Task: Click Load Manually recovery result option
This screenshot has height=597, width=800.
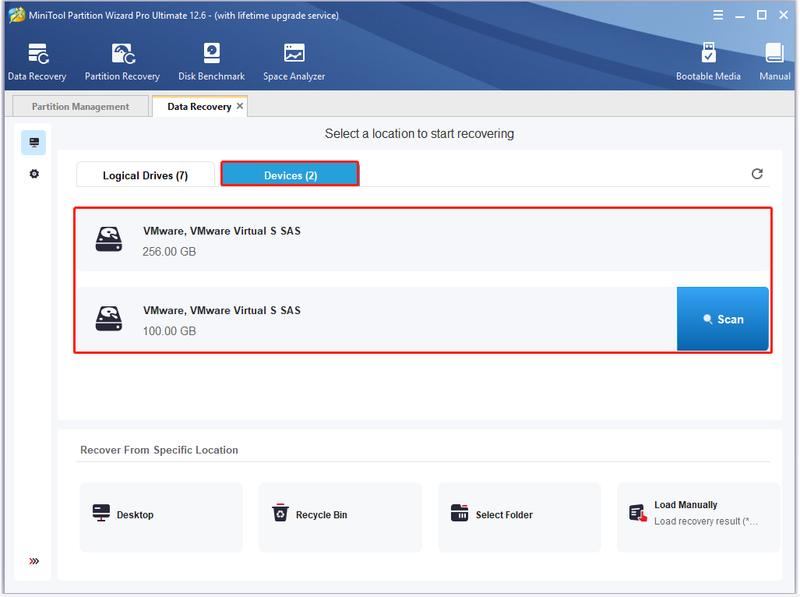Action: [x=698, y=517]
